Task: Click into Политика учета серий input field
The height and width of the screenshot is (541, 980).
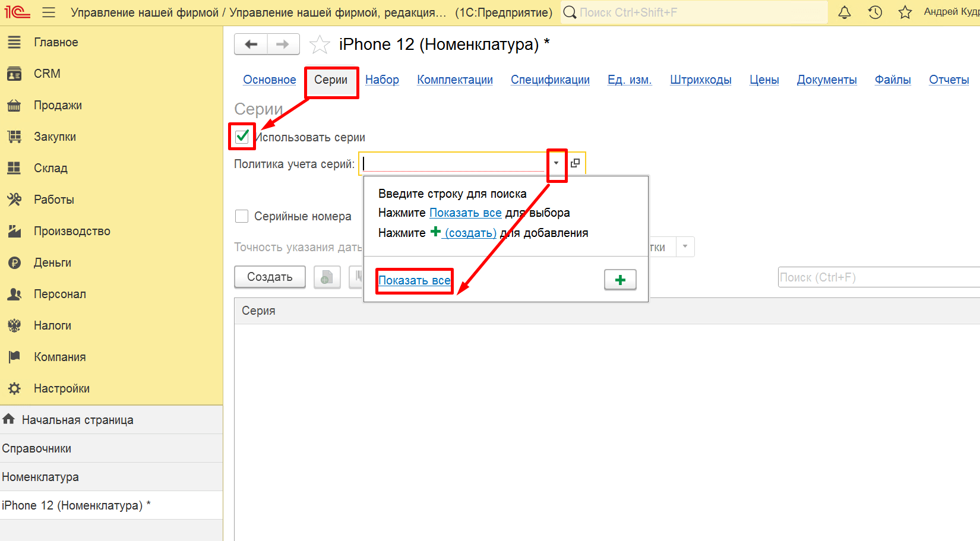Action: [454, 163]
